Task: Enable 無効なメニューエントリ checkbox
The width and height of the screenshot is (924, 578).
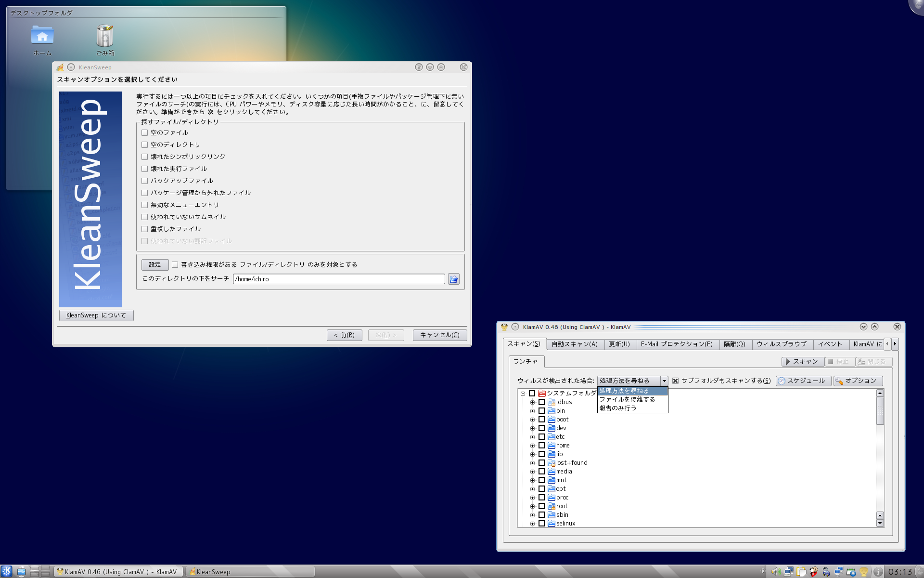Action: tap(144, 205)
